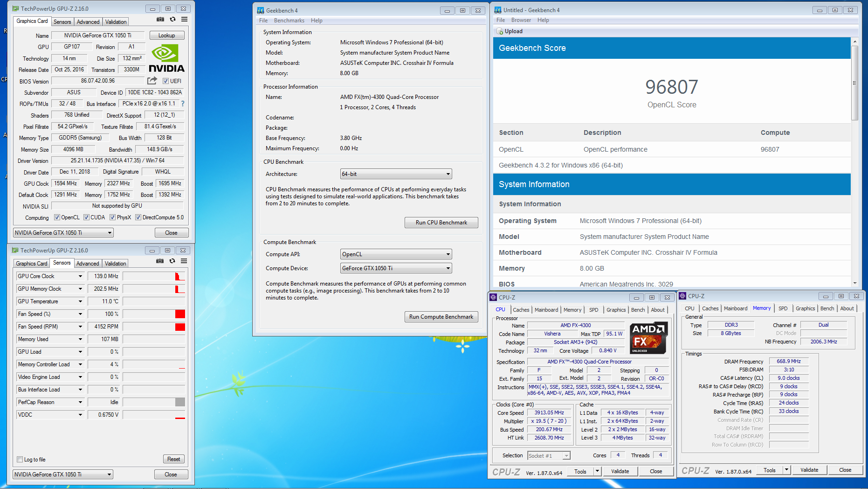Click the AMD FX logo in CPU-Z

click(648, 338)
